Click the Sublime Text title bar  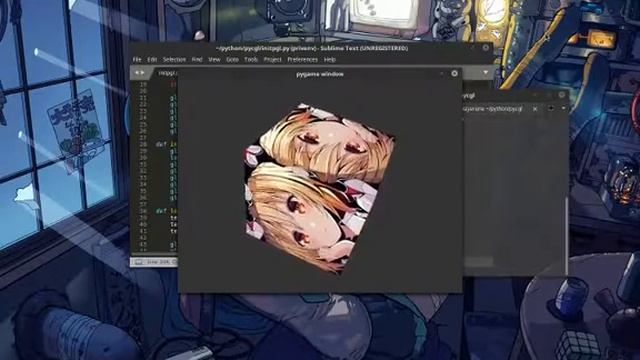pos(312,48)
